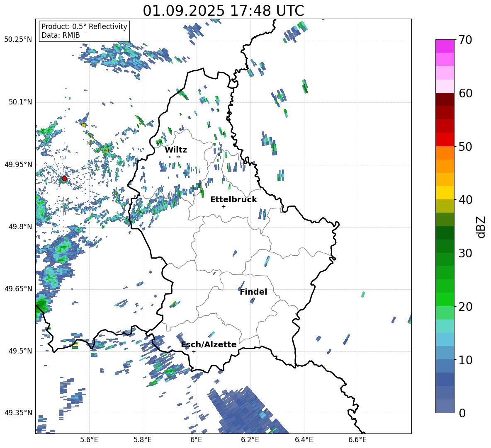
Task: Click the colorbar tick label '0'
Action: [462, 413]
